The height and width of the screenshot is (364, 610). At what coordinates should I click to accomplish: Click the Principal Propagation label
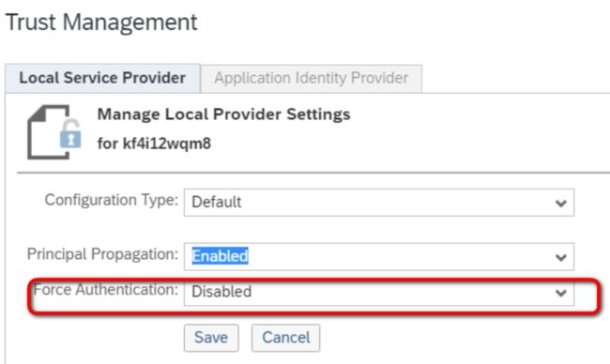(x=102, y=254)
